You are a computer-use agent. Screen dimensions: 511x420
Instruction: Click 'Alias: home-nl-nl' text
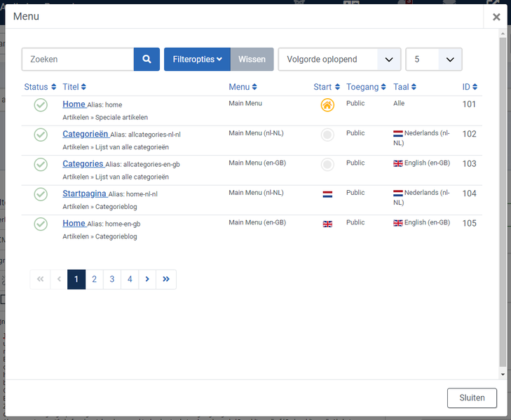[x=133, y=194]
